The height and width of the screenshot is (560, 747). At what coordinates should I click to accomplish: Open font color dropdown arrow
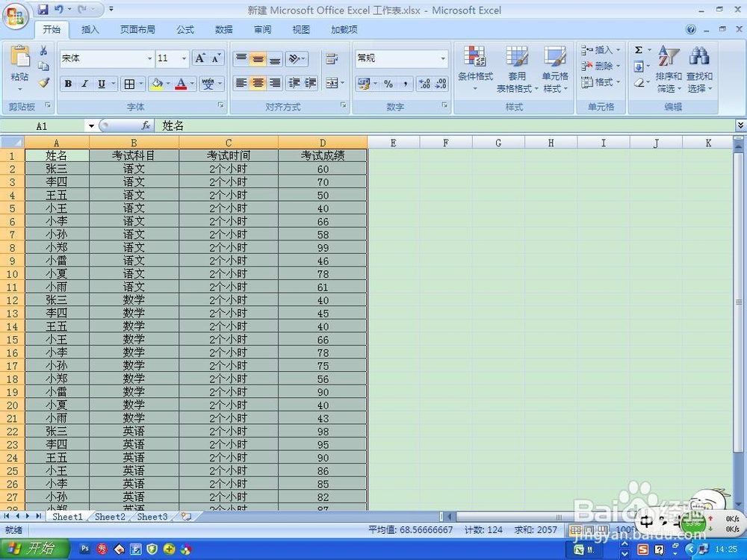[192, 84]
